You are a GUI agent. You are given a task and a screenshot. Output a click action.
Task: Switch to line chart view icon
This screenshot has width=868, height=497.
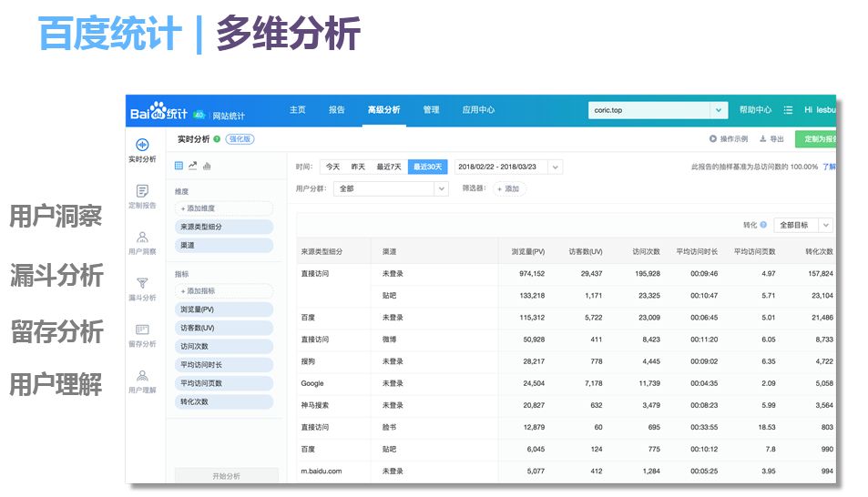click(193, 166)
